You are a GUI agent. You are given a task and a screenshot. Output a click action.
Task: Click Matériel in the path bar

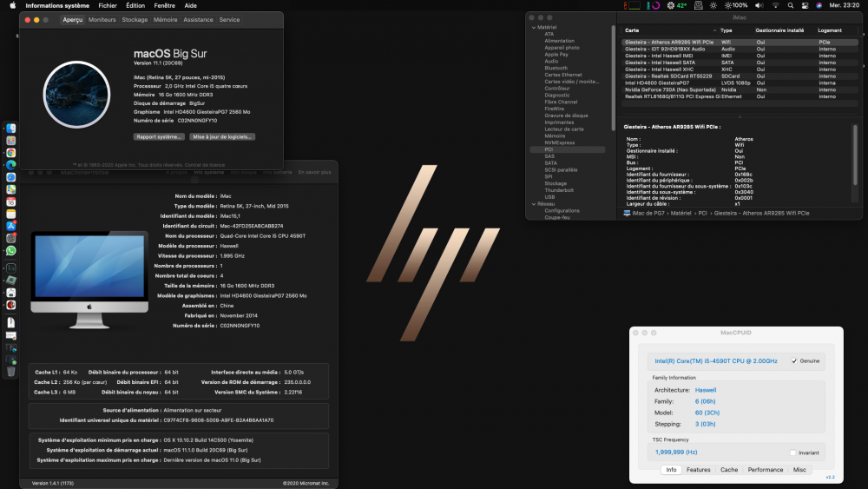tap(681, 213)
